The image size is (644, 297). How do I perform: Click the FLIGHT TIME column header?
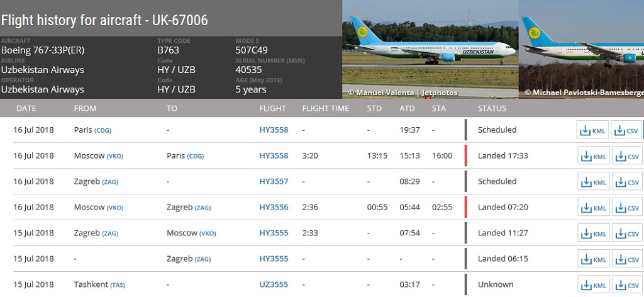coord(325,108)
